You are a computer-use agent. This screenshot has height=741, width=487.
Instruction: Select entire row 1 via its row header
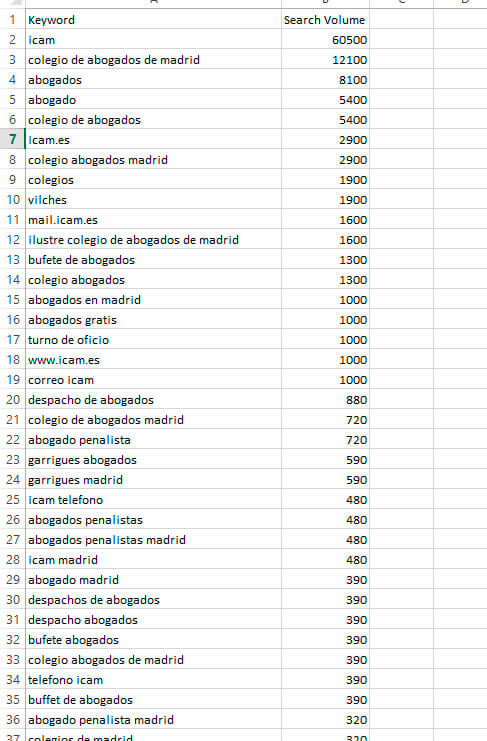pos(12,20)
